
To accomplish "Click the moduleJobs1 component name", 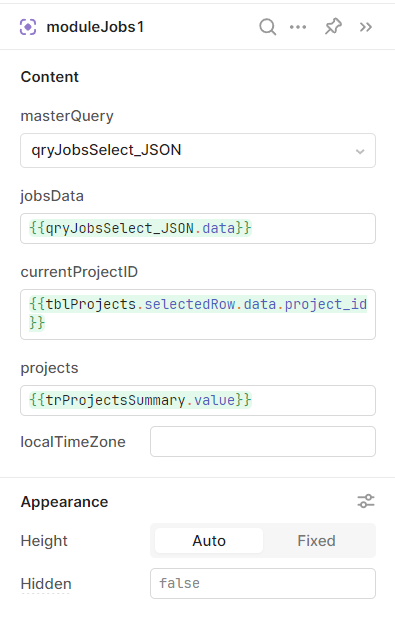I will point(95,27).
